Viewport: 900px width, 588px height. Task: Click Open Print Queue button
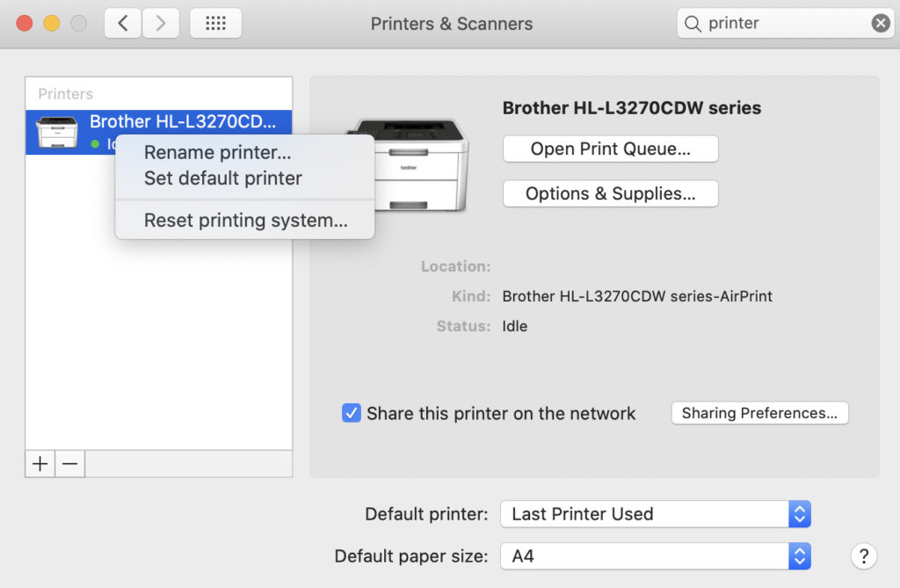point(610,149)
